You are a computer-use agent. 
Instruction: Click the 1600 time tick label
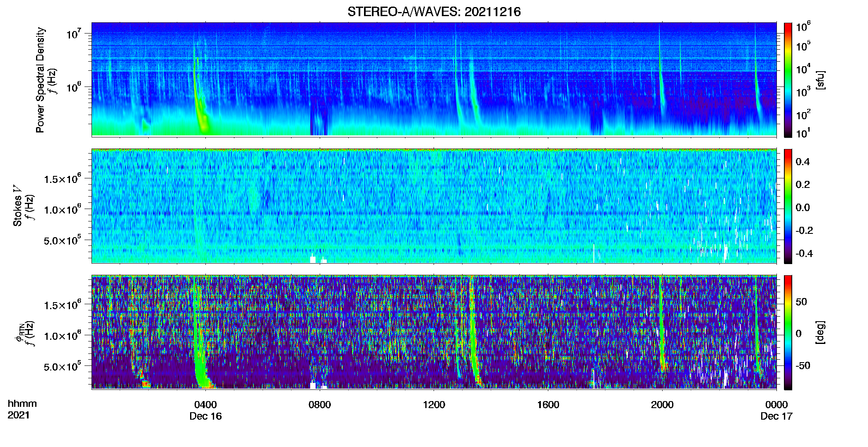pyautogui.click(x=548, y=405)
